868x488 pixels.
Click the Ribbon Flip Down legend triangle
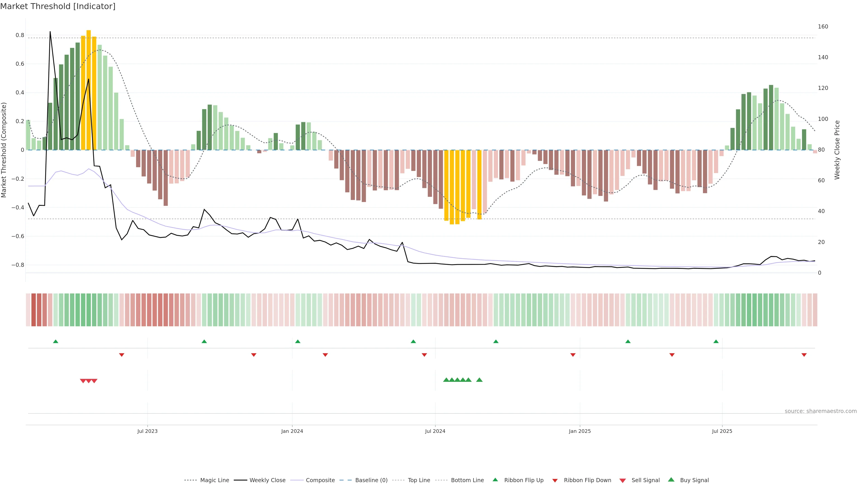[x=555, y=481]
